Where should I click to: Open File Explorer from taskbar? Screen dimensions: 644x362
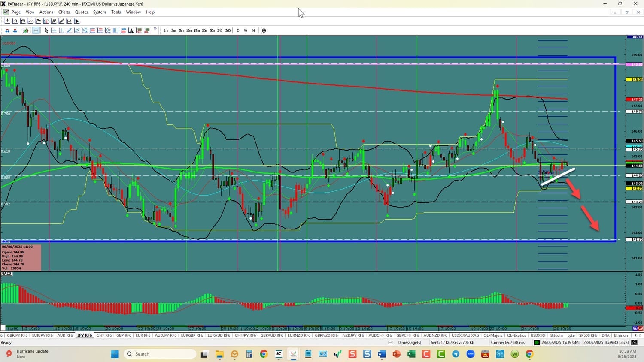coord(219,354)
